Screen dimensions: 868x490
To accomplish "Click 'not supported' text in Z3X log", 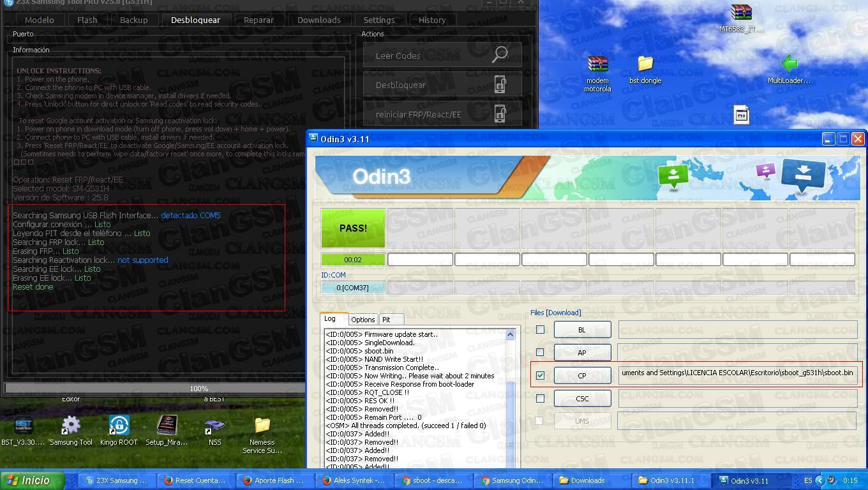I will (x=143, y=260).
